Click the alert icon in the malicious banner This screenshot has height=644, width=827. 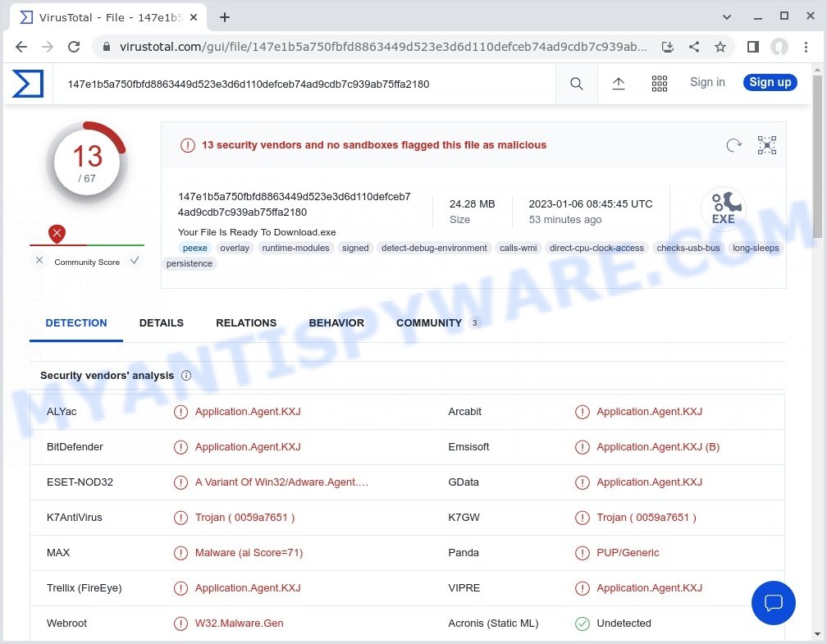click(188, 145)
